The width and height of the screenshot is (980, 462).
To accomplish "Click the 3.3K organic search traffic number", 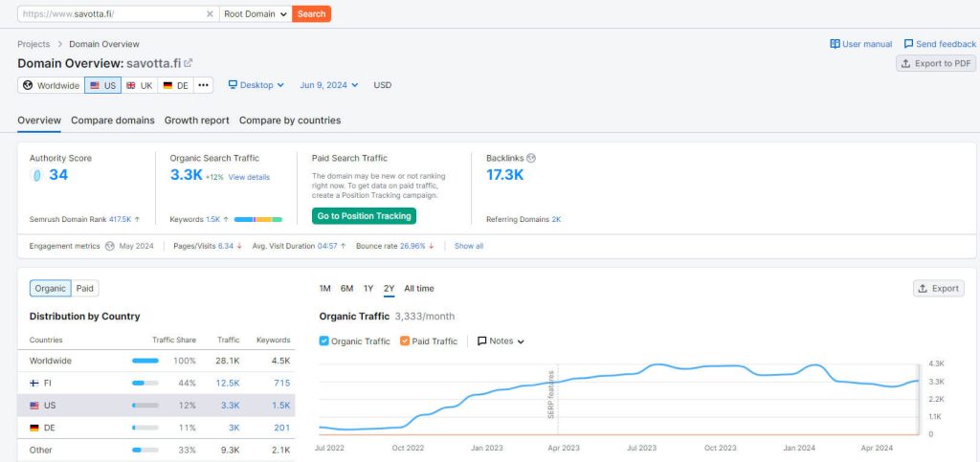I will point(187,175).
